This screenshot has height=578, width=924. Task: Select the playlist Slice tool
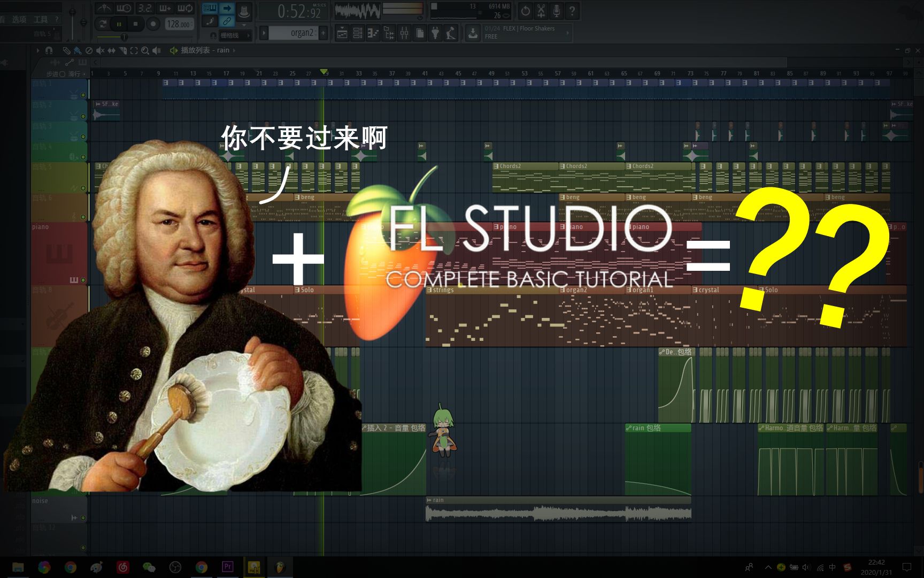122,50
